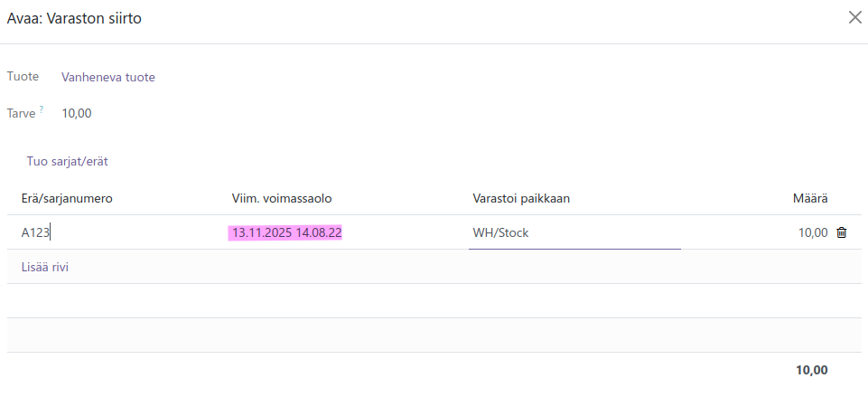
Task: Sort by Erä/sarjanumero column header
Action: click(x=67, y=198)
